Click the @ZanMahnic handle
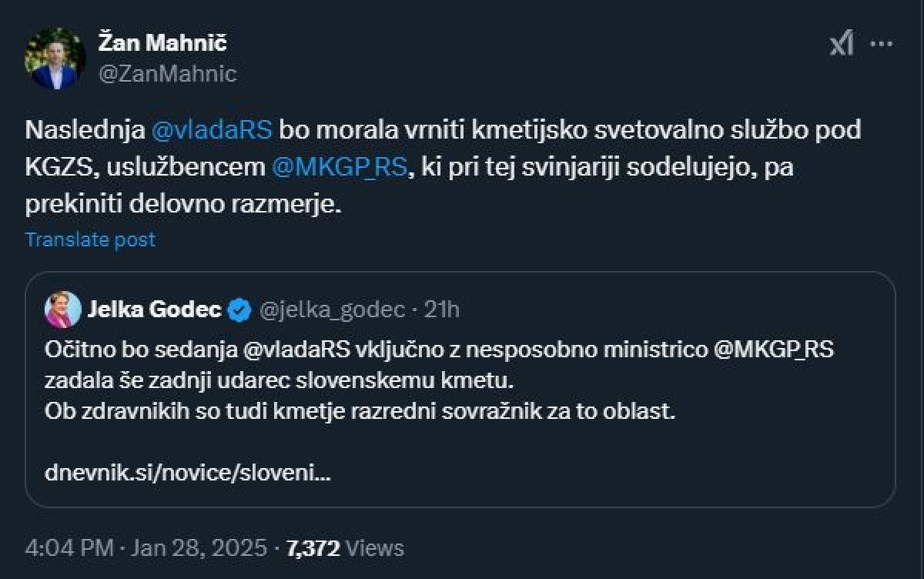This screenshot has height=579, width=924. coord(167,74)
